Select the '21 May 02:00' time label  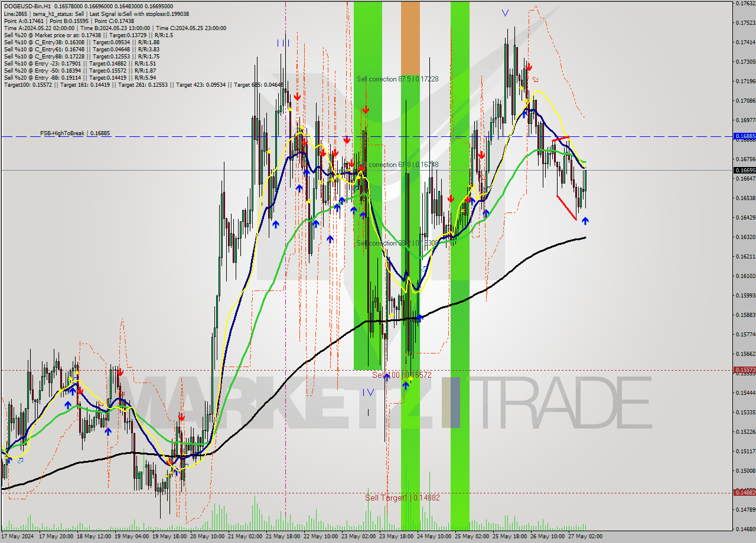(245, 537)
